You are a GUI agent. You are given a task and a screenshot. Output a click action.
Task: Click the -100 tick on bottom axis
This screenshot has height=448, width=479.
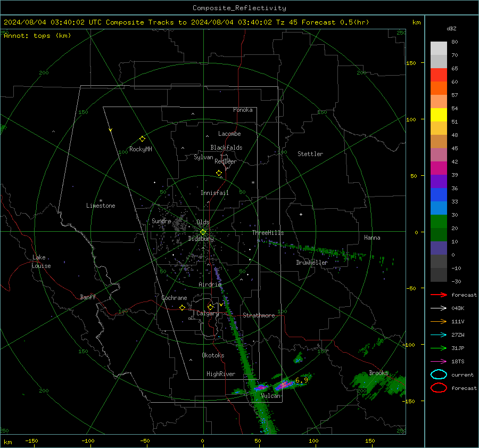pyautogui.click(x=88, y=441)
